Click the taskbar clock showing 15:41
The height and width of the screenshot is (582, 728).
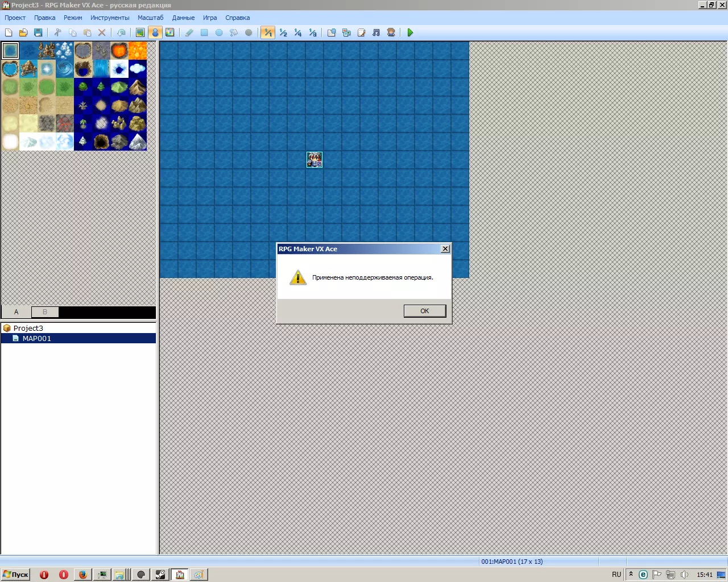tap(705, 575)
